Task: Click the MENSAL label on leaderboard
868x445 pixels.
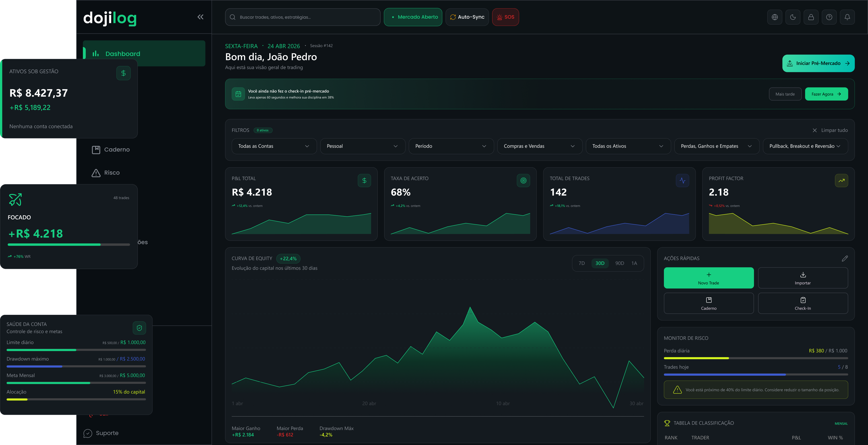Action: point(841,423)
